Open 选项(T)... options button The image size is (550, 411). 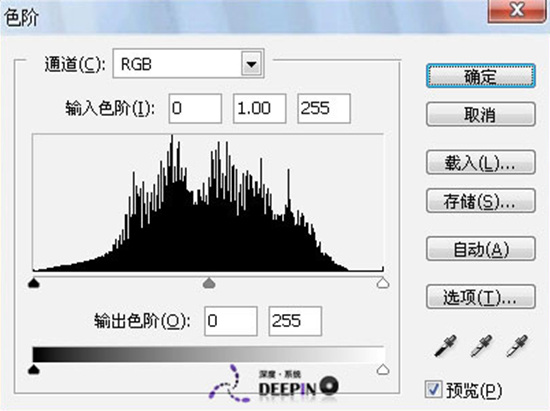[x=481, y=297]
